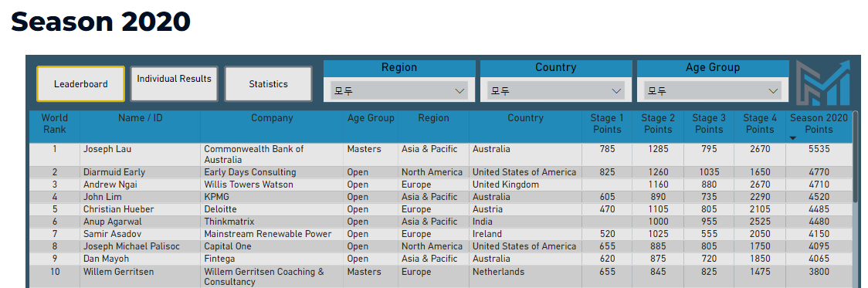Click the season total 4770
Image resolution: width=868 pixels, height=288 pixels.
pos(819,172)
